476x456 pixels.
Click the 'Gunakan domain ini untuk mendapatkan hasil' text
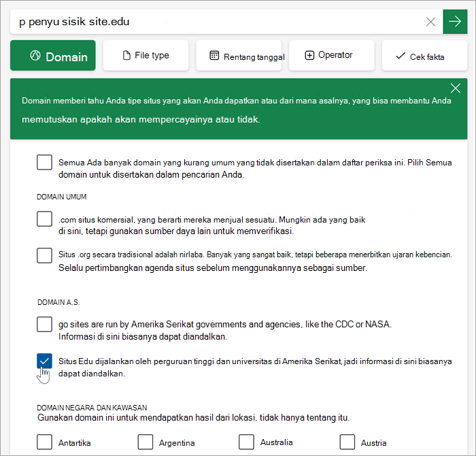(193, 418)
